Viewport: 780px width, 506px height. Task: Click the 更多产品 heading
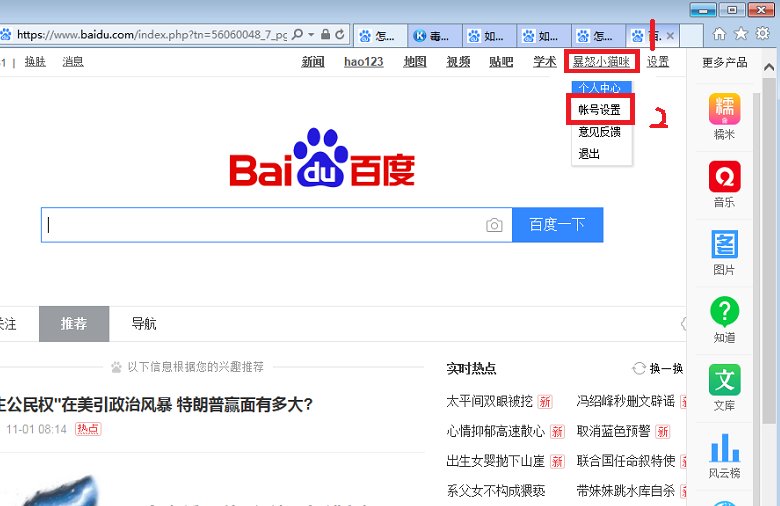[x=725, y=63]
